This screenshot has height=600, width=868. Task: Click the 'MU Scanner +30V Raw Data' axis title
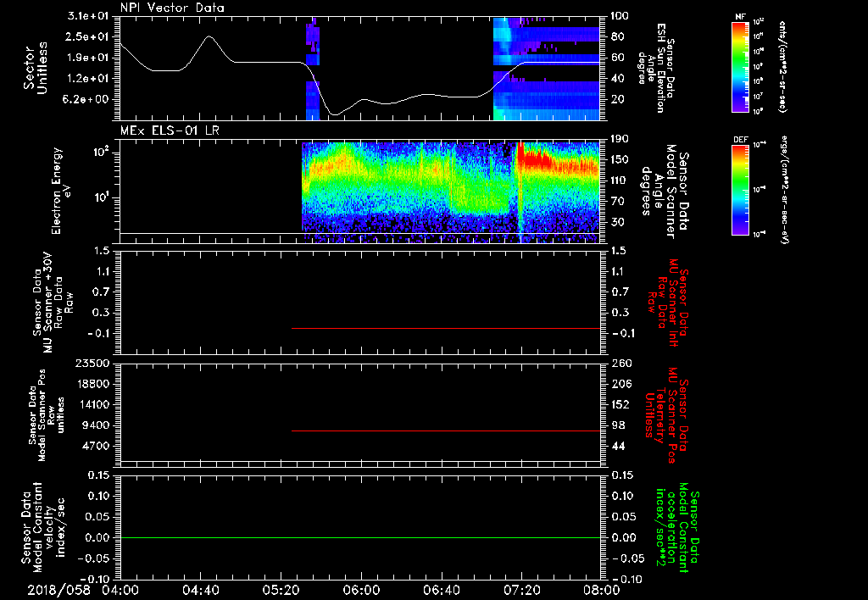[x=53, y=303]
